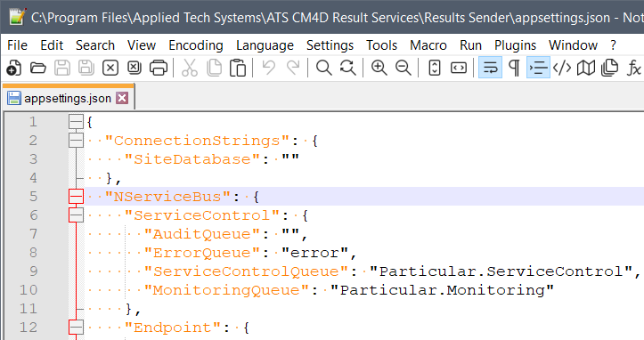Collapse the ServiceControl fold on line 6

point(76,215)
